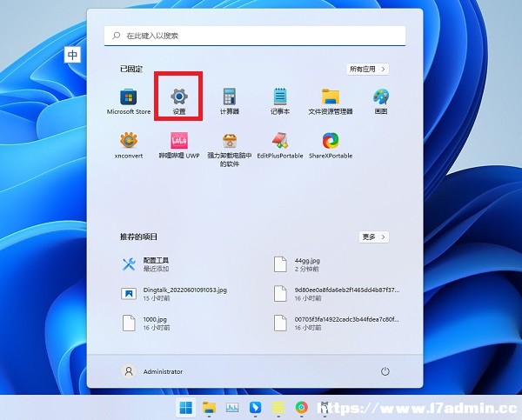
Task: Focus the Start menu search box
Action: tap(255, 36)
